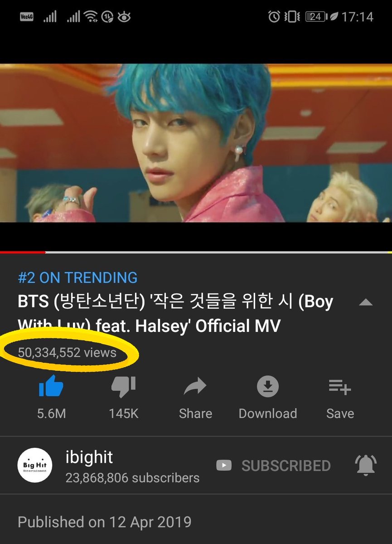
Task: Collapse the video description with the arrow
Action: (366, 303)
